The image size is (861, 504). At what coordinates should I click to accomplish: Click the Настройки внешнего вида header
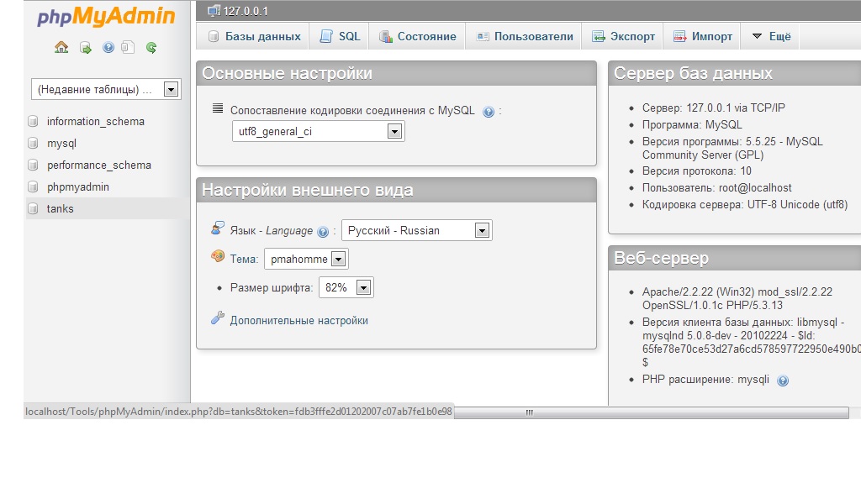pos(397,191)
